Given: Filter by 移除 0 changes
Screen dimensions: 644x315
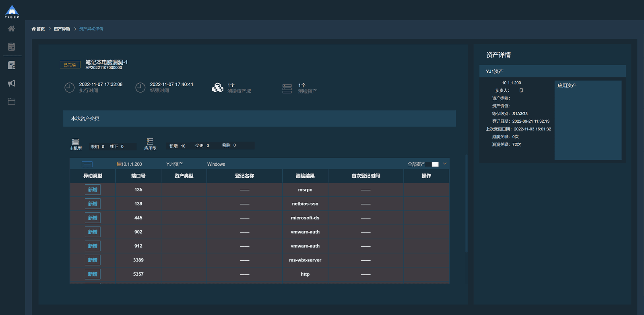Looking at the screenshot, I should (229, 145).
